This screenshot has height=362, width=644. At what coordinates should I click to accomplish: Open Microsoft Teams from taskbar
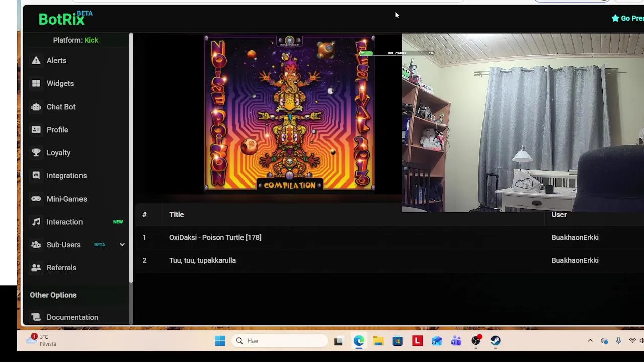[456, 341]
